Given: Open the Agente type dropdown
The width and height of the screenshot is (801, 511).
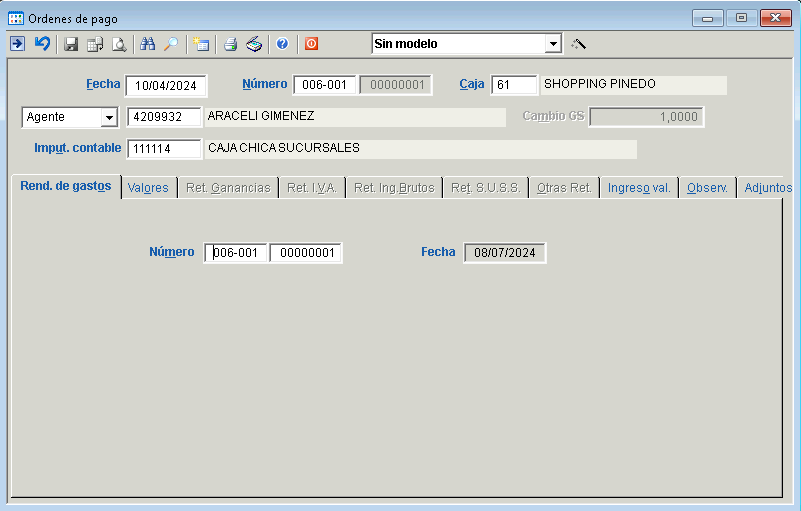Looking at the screenshot, I should (108, 118).
